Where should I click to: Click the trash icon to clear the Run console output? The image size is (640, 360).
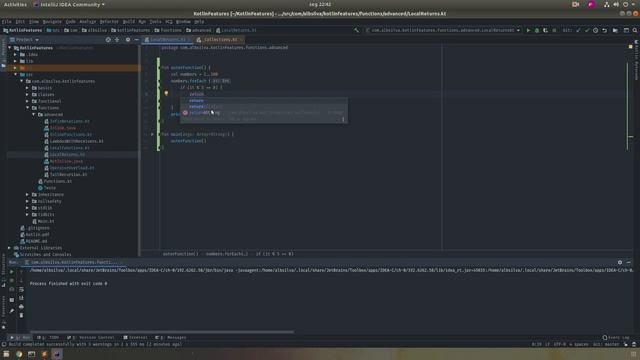(21, 315)
